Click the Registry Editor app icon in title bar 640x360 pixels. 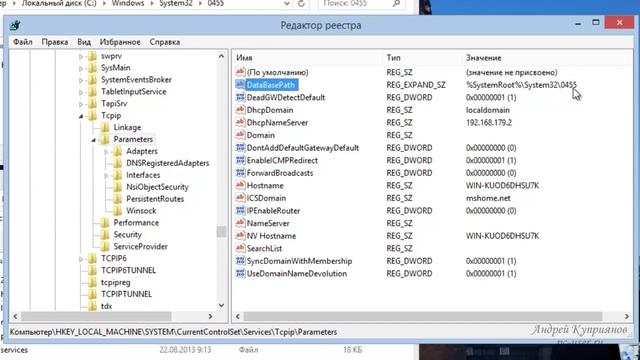coord(15,25)
